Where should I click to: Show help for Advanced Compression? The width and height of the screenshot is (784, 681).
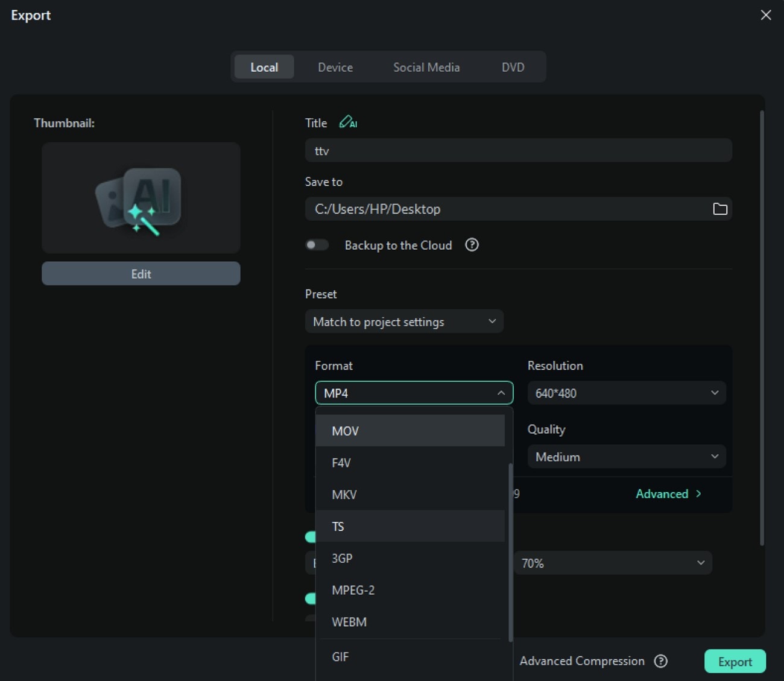pyautogui.click(x=661, y=661)
